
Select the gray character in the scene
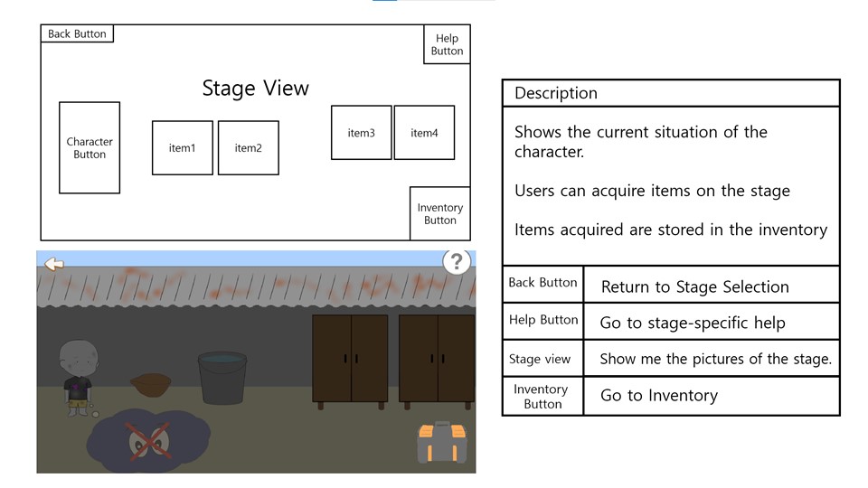80,378
